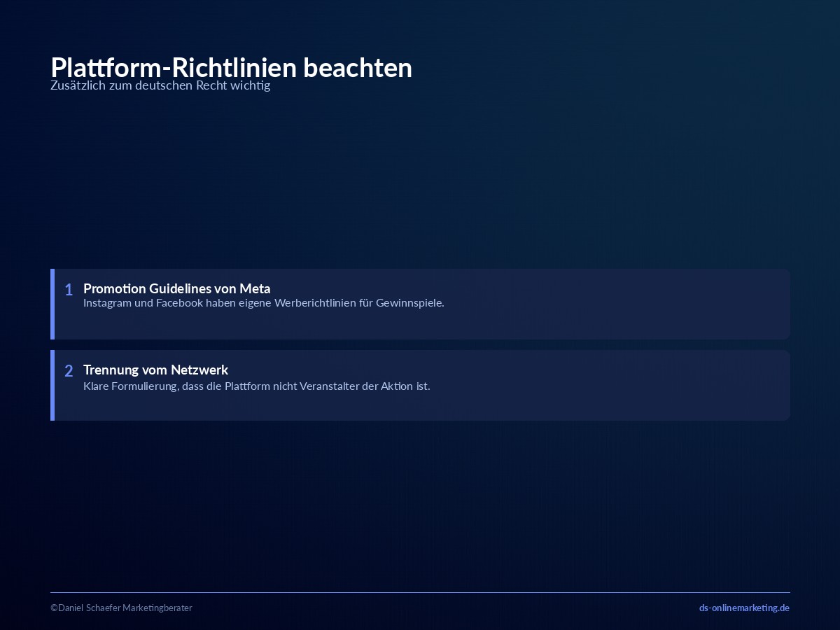Select the heading 'Plattform-Richtlinien beachten'
The height and width of the screenshot is (630, 840).
[231, 68]
